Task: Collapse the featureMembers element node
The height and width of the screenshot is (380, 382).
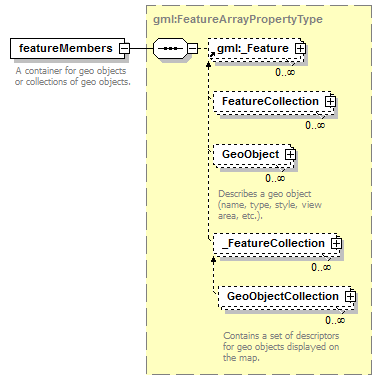Action: click(124, 48)
